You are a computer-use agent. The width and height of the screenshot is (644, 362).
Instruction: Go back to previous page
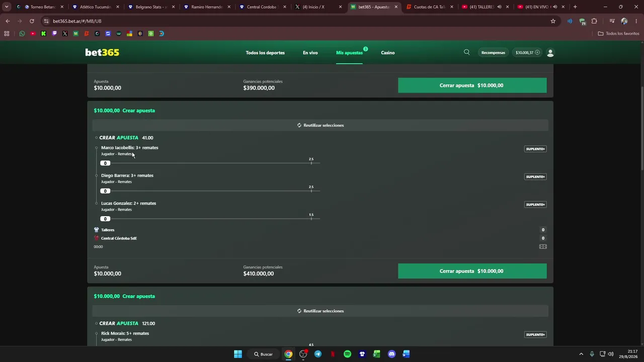pos(8,21)
